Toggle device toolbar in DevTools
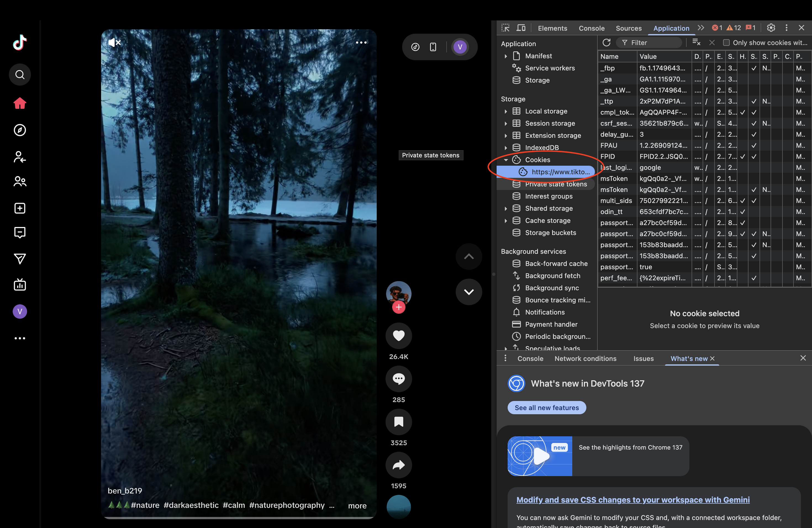The height and width of the screenshot is (528, 812). click(x=521, y=28)
